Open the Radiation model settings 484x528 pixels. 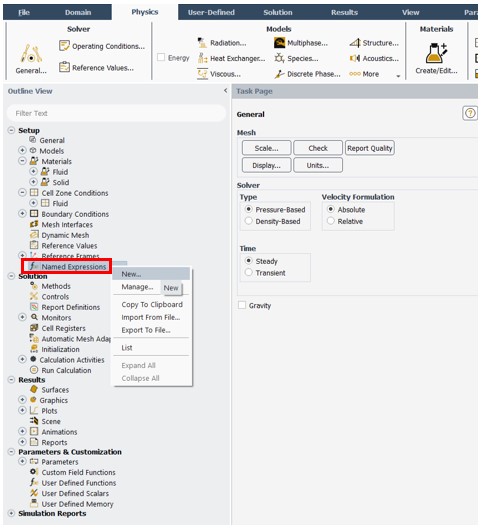[222, 43]
